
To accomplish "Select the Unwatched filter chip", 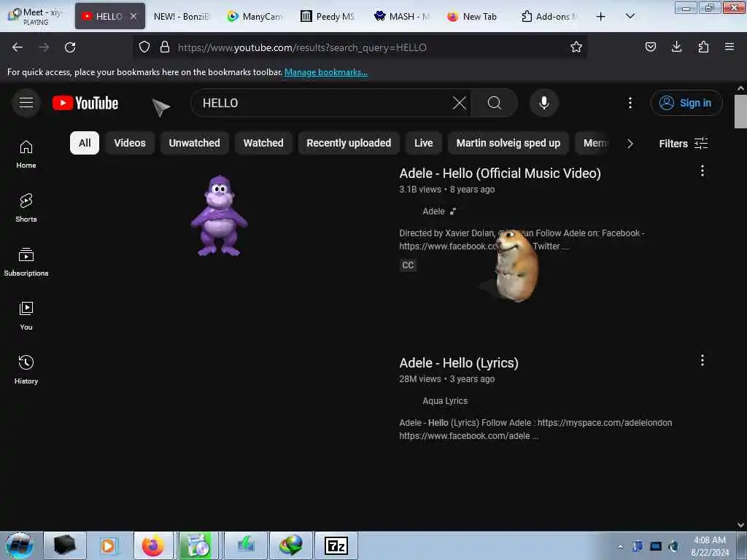I will pyautogui.click(x=194, y=143).
